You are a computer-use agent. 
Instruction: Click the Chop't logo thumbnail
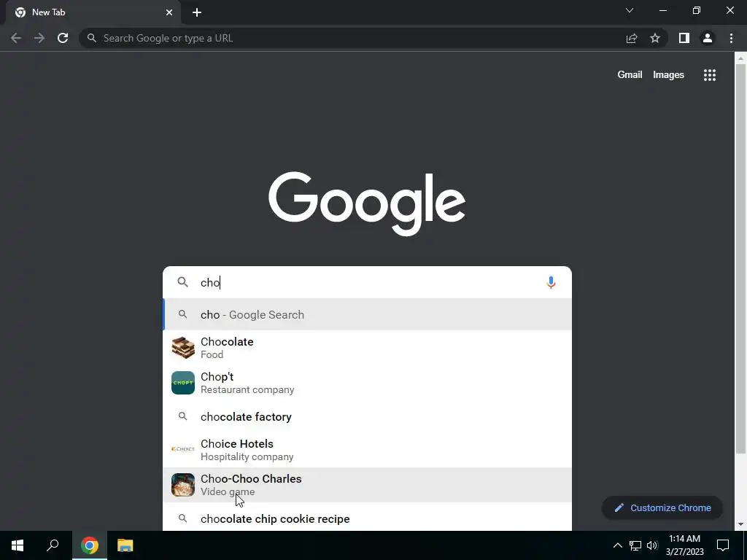[x=183, y=383]
